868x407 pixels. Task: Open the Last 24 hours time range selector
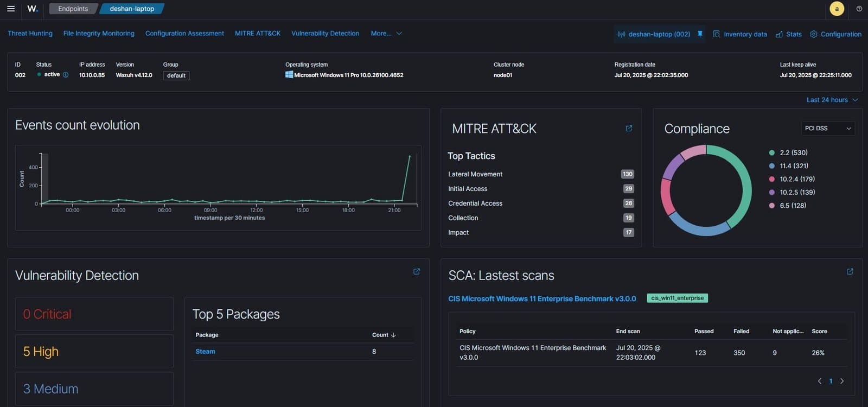tap(832, 100)
